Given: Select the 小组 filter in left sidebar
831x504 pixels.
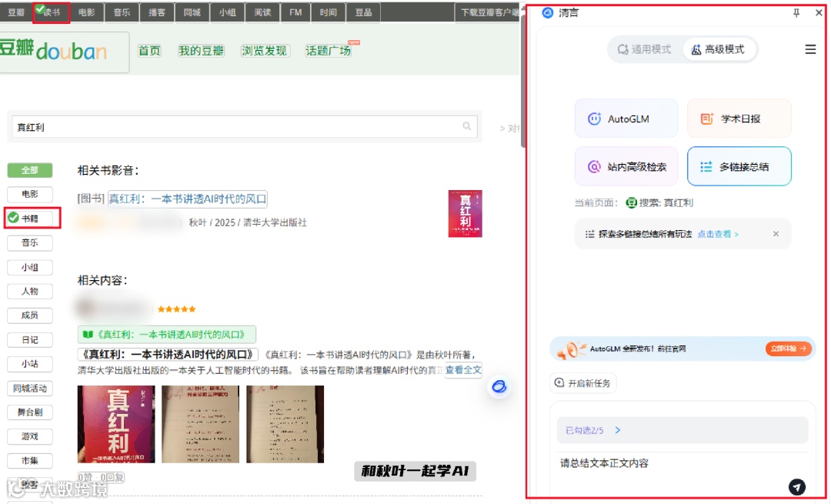Looking at the screenshot, I should point(30,267).
